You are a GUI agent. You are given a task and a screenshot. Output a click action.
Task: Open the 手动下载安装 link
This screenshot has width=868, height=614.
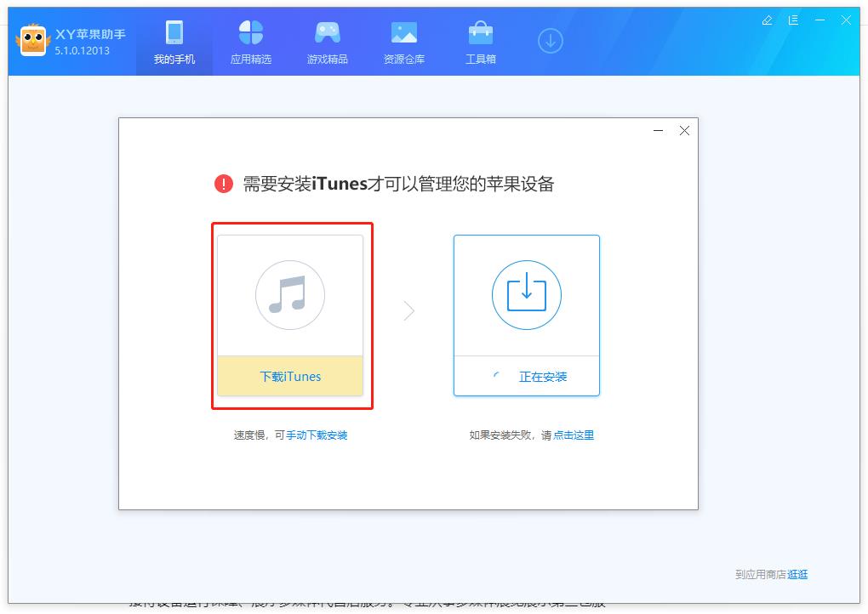tap(317, 435)
